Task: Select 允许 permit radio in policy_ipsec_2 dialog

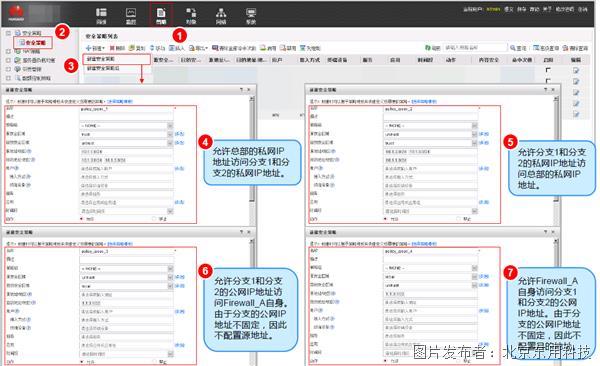Action: click(386, 219)
